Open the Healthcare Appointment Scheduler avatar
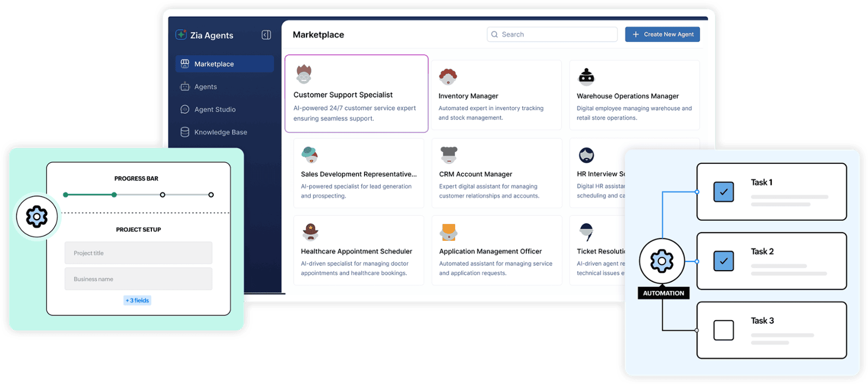 pos(310,232)
